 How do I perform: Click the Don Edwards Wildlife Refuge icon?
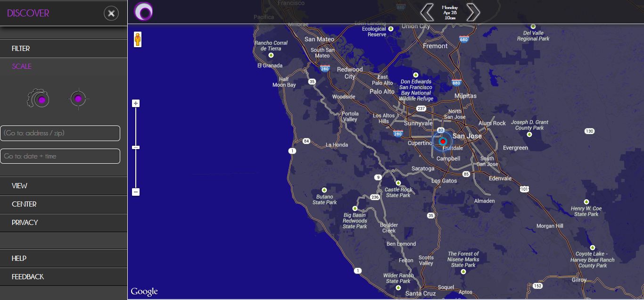coord(415,75)
